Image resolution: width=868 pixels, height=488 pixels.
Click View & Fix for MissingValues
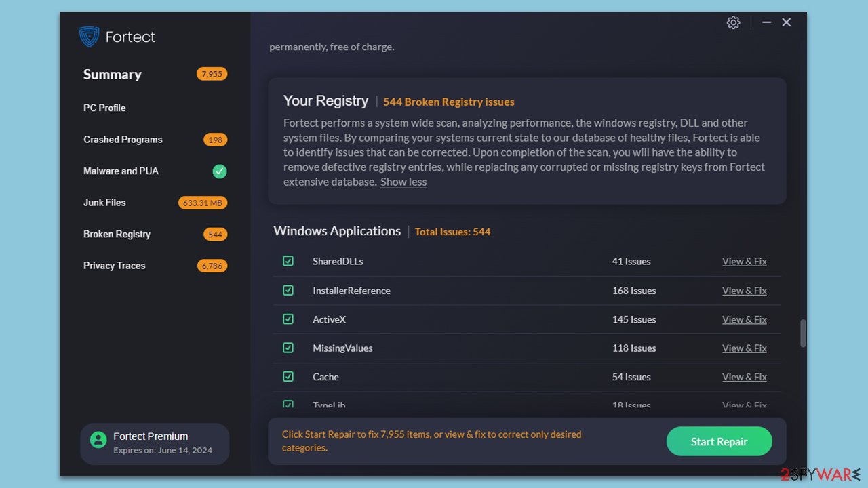click(x=744, y=348)
